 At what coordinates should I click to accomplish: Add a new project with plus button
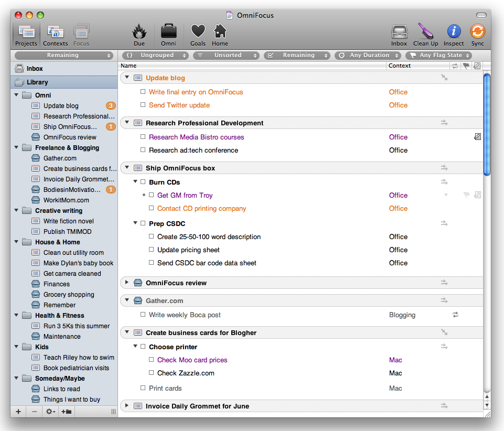18,412
